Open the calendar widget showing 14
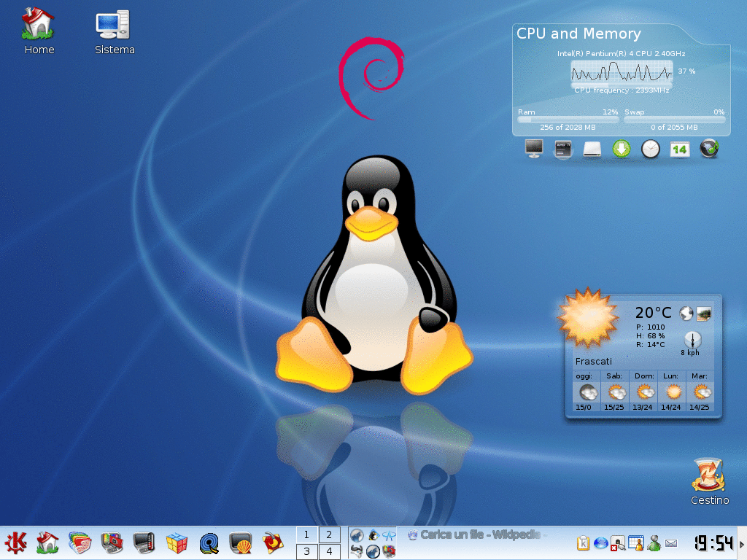 pos(680,149)
